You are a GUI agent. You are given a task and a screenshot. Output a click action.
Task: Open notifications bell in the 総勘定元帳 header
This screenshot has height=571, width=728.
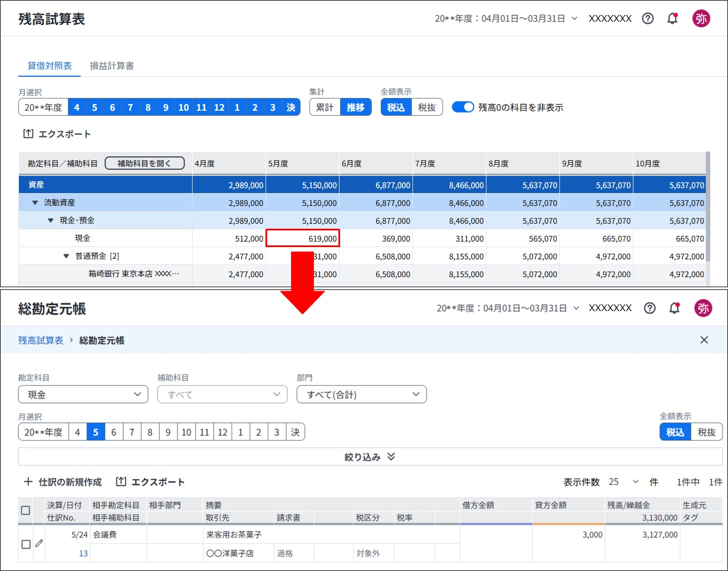[674, 308]
